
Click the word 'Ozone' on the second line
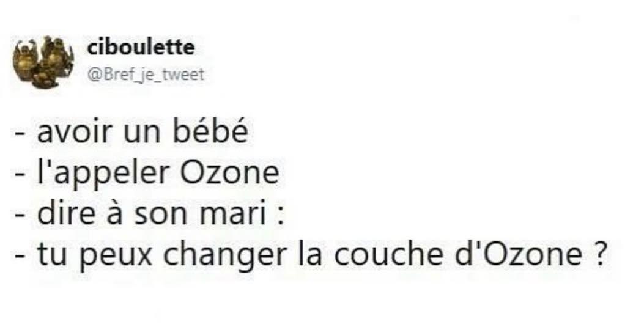click(x=230, y=173)
